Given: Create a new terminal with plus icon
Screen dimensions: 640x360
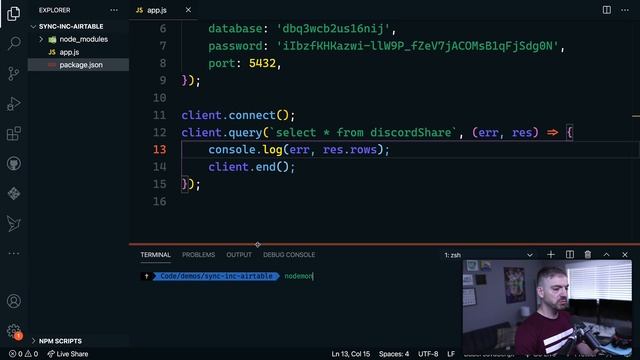Looking at the screenshot, I should point(551,255).
